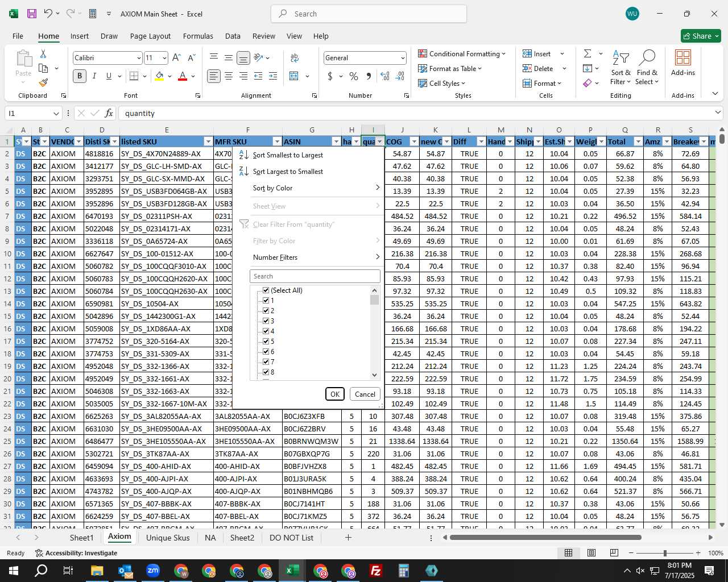728x582 pixels.
Task: Toggle Italic formatting
Action: click(x=94, y=76)
